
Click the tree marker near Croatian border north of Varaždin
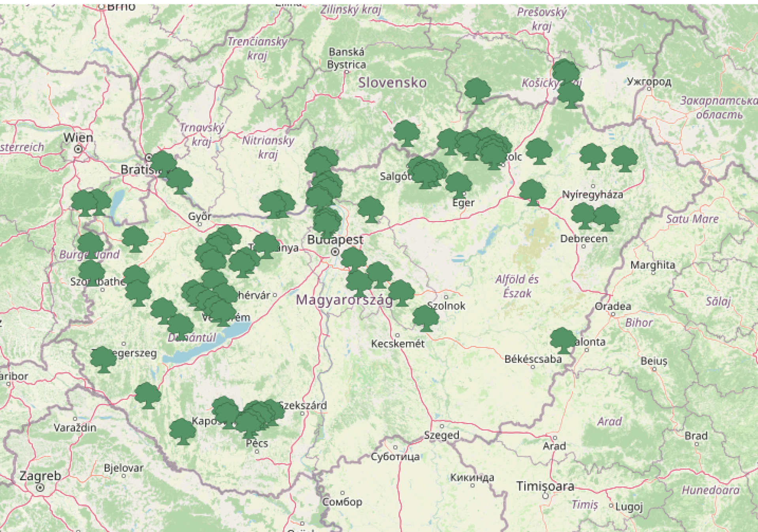click(147, 395)
